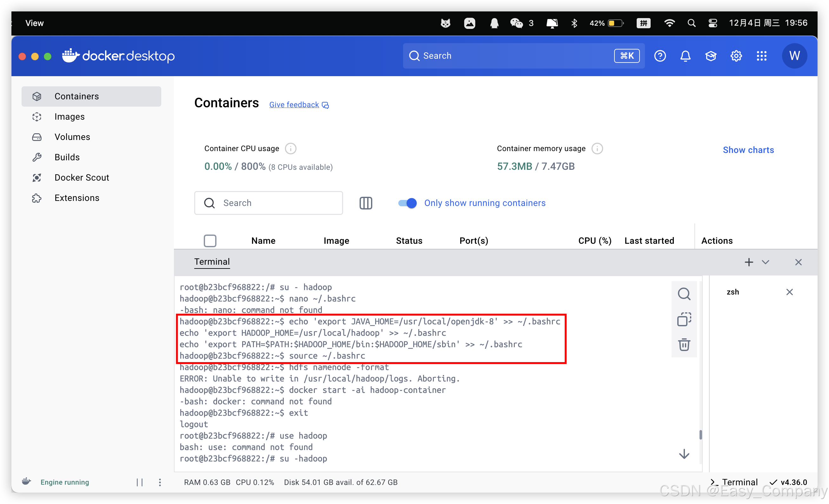
Task: Click the containers Search input field
Action: (269, 203)
